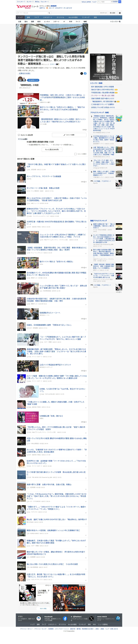Click the 新規取得 ID link
This screenshot has height=644, width=138.
(54, 6)
